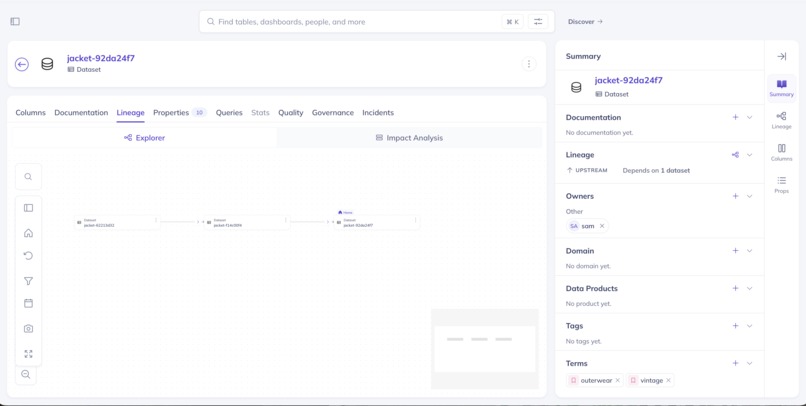Fit lineage graph to screen icon
This screenshot has width=806, height=406.
click(x=28, y=354)
